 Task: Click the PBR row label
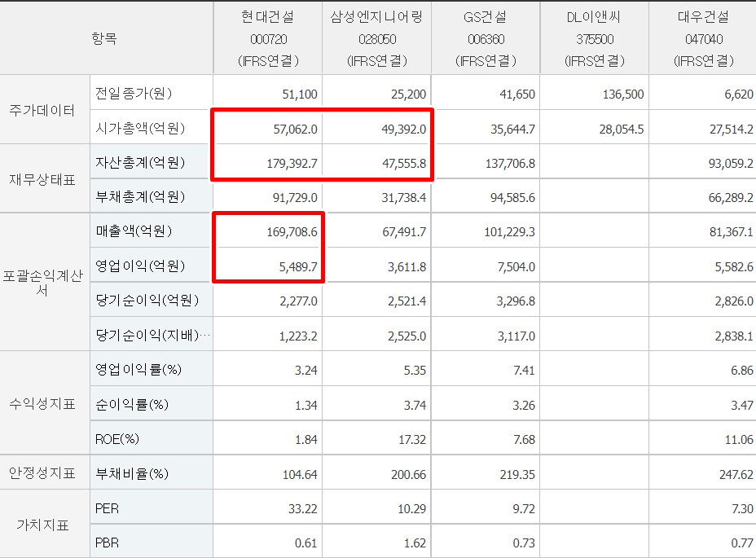pos(107,543)
